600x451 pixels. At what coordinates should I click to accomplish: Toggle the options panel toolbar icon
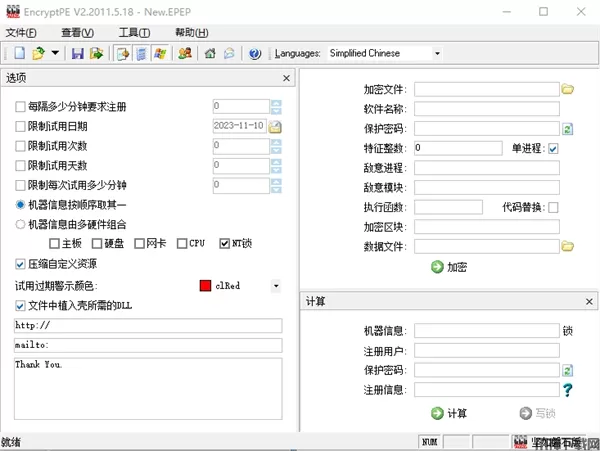click(x=122, y=53)
